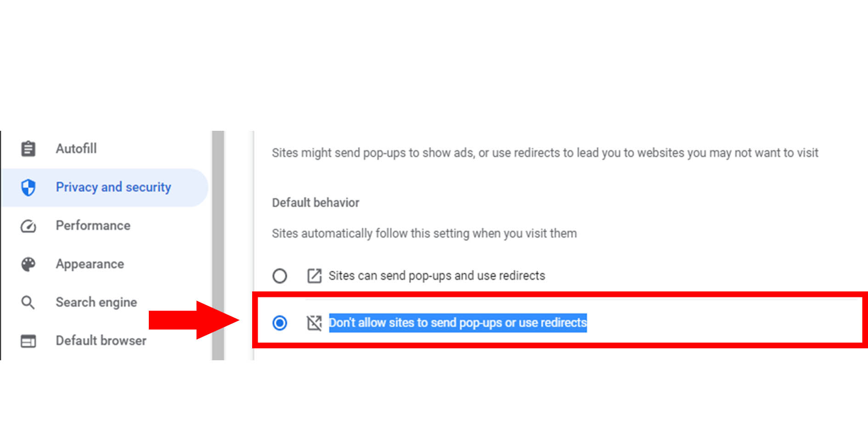Click the Autofill clipboard icon

(28, 149)
